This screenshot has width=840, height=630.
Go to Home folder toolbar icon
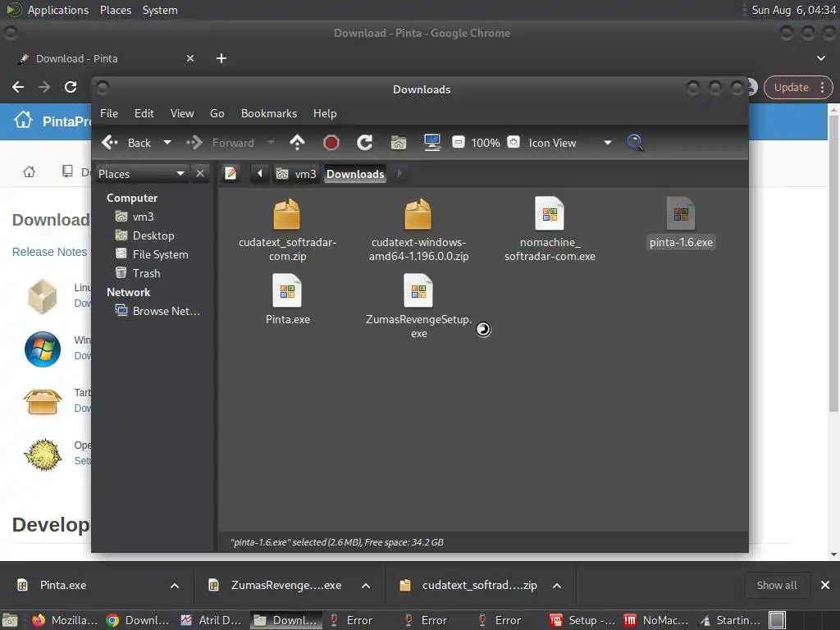click(x=398, y=143)
